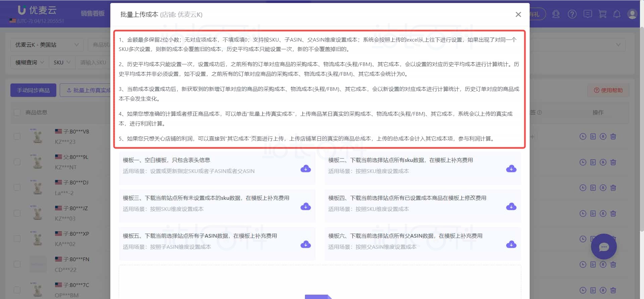Set cost yen icon for B0***VB row
Screen dimensions: 644x299
603,136
